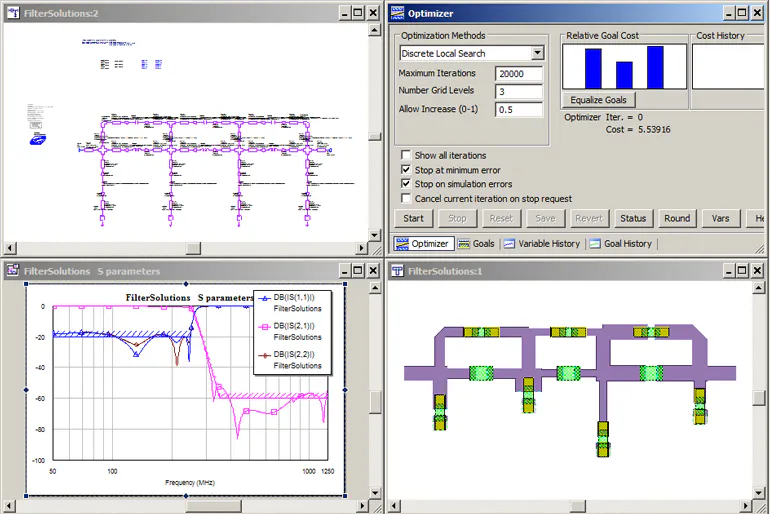Viewport: 770px width, 514px height.
Task: Click horizontal scroll thumb in S parameters window
Action: pos(213,505)
